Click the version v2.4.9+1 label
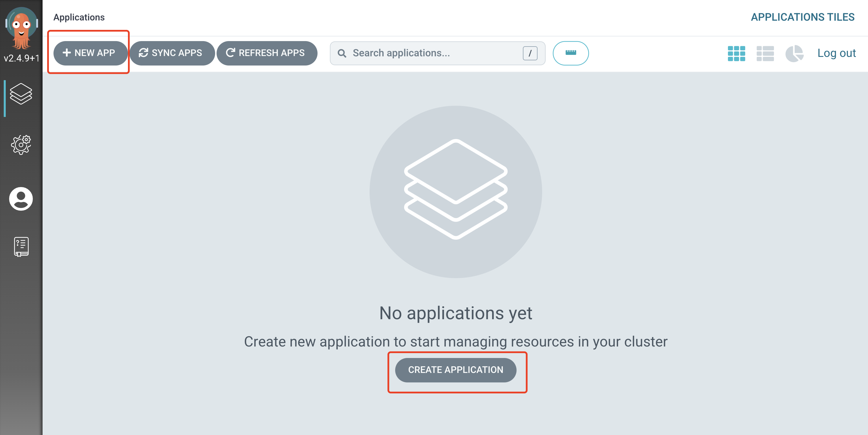 [x=21, y=58]
